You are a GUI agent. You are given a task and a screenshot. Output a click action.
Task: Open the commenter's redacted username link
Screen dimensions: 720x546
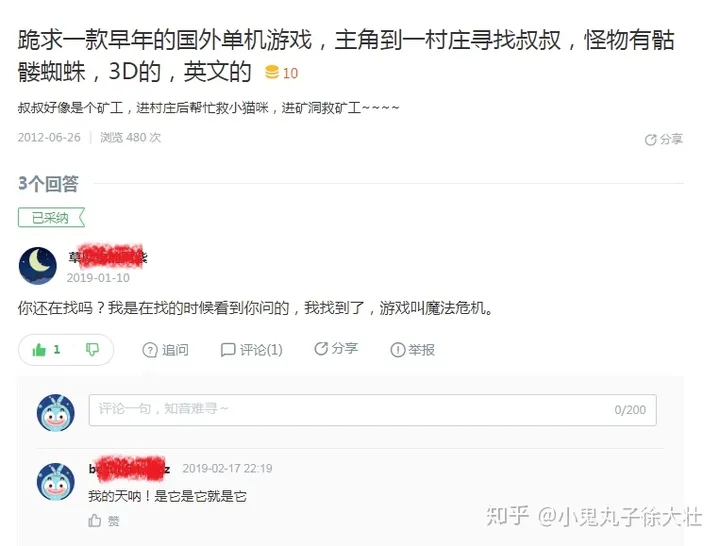[129, 468]
